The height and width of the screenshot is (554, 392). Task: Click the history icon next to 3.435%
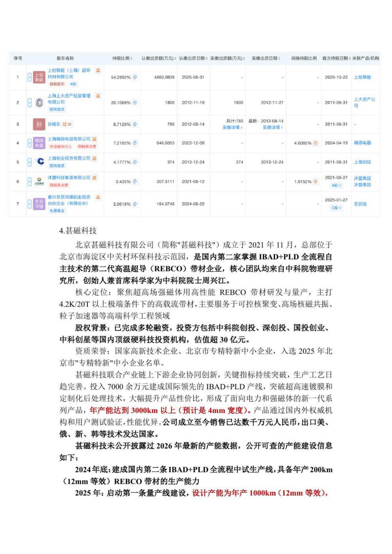tap(135, 181)
